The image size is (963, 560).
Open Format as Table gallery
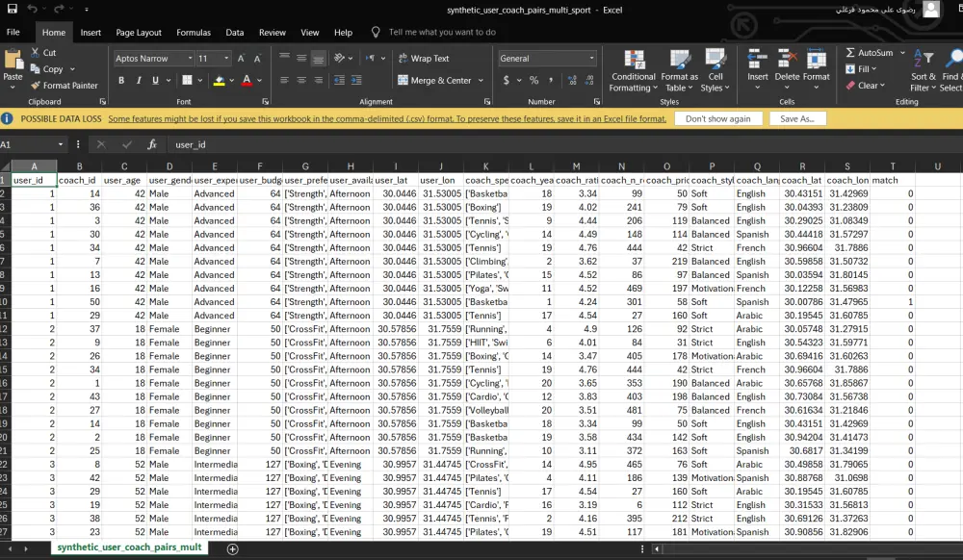(x=679, y=70)
